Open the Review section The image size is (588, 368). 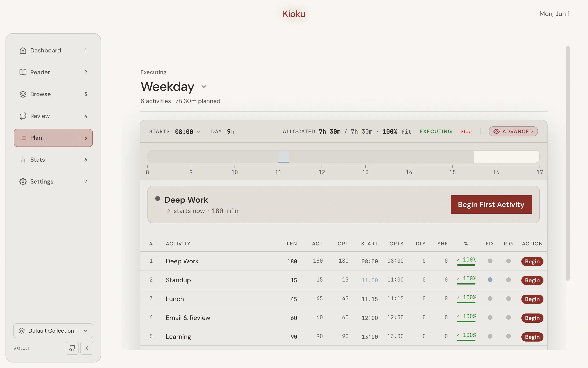click(x=53, y=116)
